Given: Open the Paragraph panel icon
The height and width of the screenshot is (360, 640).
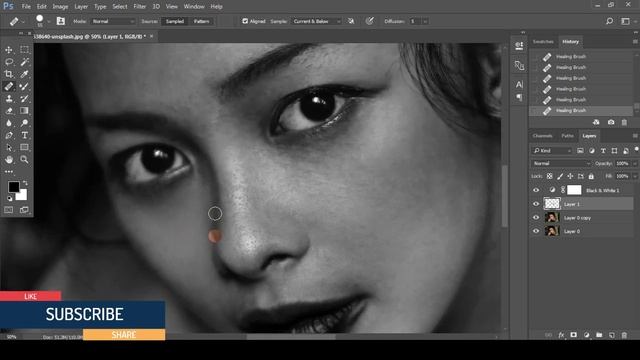Looking at the screenshot, I should click(x=519, y=97).
